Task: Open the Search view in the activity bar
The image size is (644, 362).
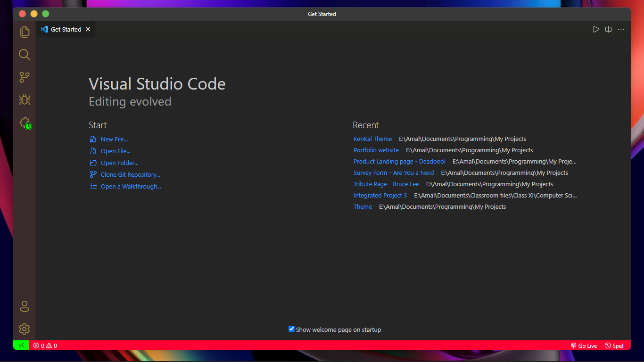Action: pyautogui.click(x=25, y=55)
